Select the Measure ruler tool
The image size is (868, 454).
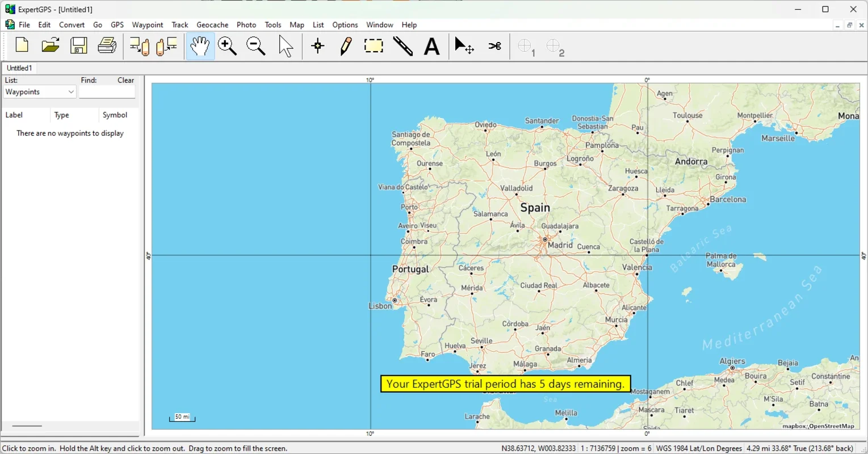coord(403,47)
